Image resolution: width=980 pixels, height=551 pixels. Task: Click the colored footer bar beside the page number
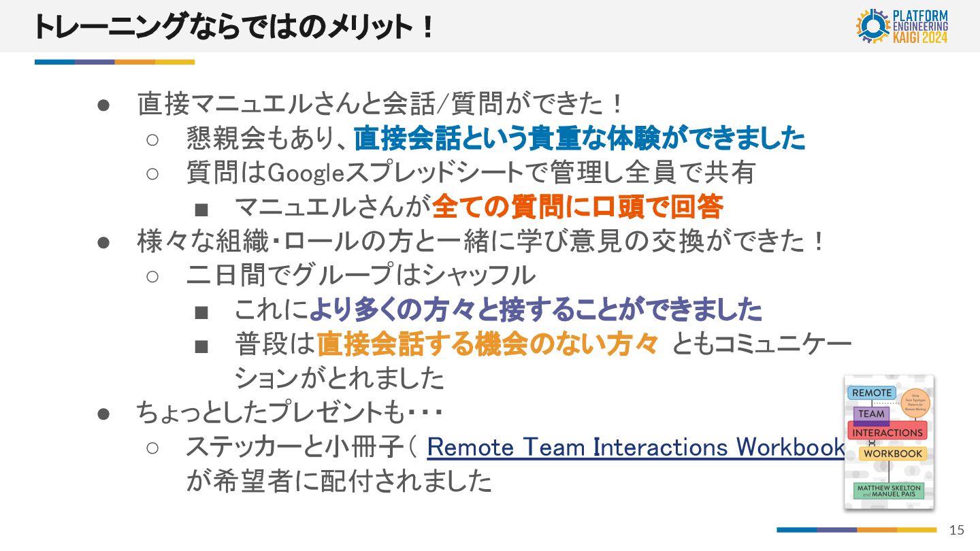(x=857, y=529)
